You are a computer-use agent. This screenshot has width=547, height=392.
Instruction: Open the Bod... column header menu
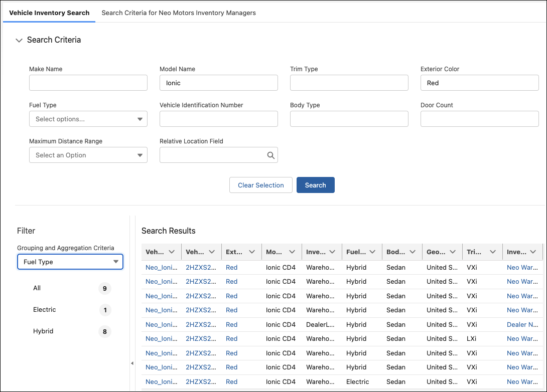413,252
